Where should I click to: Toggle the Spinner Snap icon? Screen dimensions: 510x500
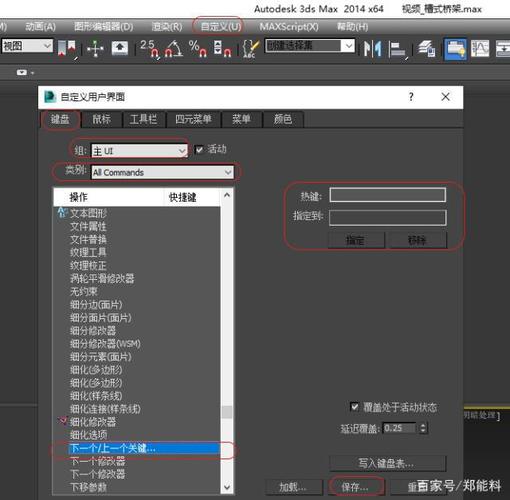pos(222,49)
